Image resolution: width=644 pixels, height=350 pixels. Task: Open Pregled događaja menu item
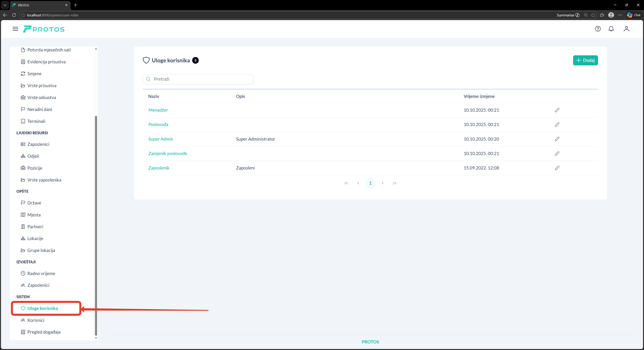(x=44, y=332)
